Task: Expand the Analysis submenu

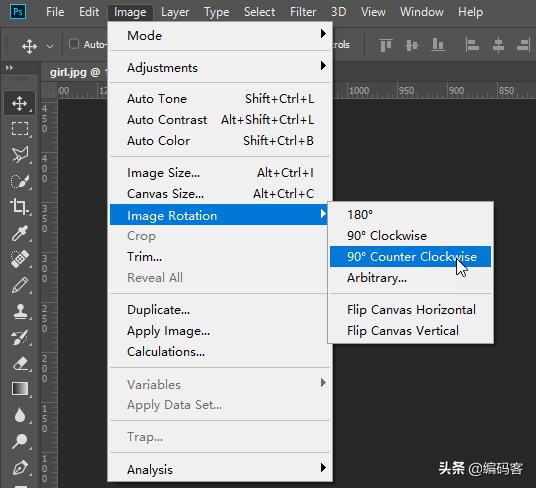Action: pyautogui.click(x=220, y=469)
